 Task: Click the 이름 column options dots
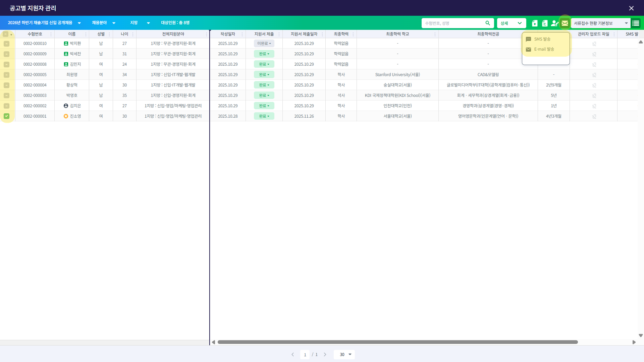coord(86,34)
